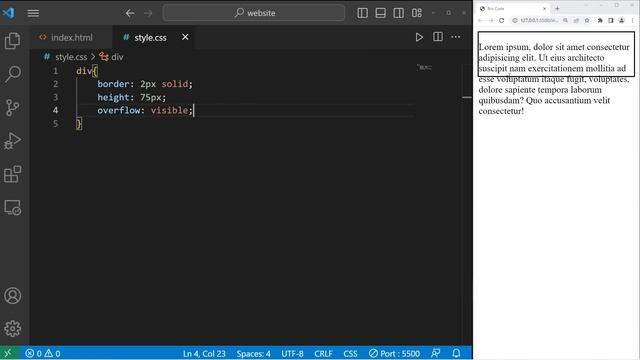Open the browser profile avatar
This screenshot has height=360, width=640.
[621, 20]
